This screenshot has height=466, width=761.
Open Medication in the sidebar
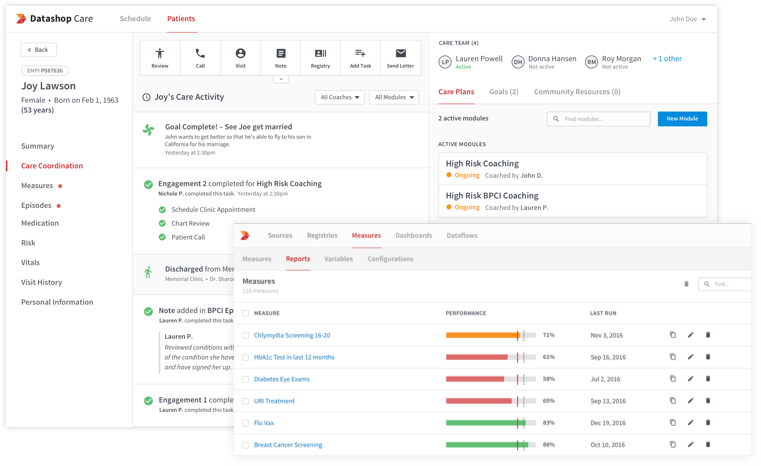[40, 223]
